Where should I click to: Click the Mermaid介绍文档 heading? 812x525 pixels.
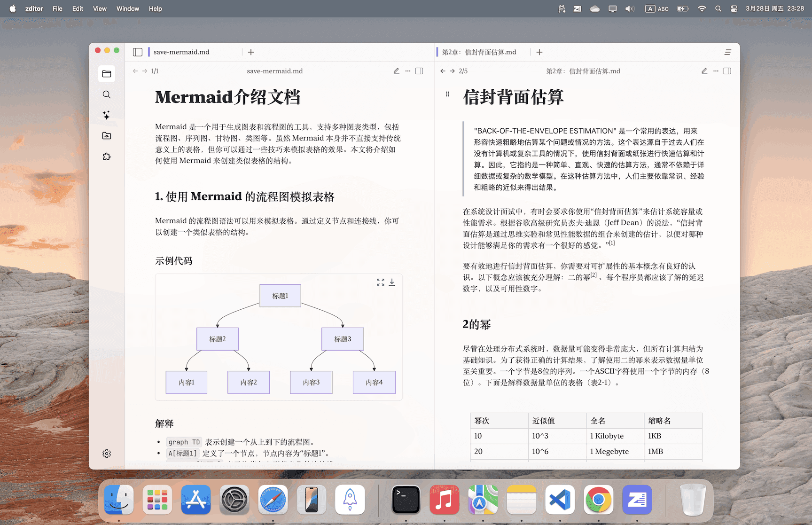pyautogui.click(x=227, y=97)
